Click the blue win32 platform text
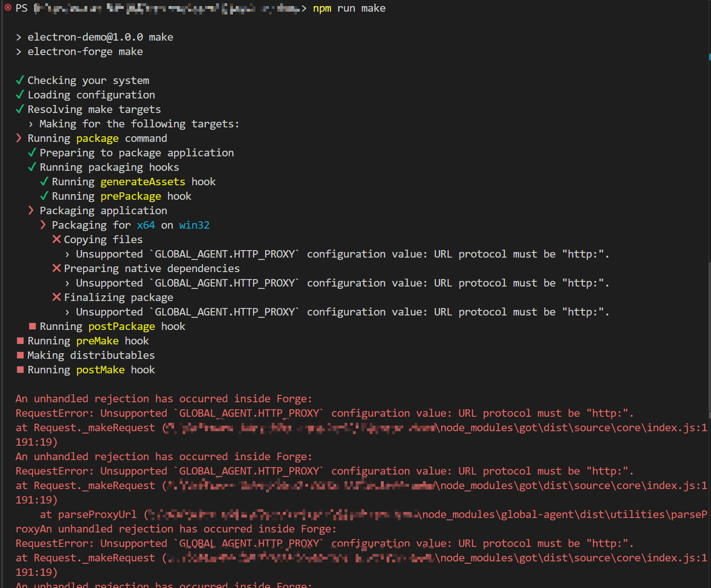The height and width of the screenshot is (588, 711). click(x=194, y=225)
